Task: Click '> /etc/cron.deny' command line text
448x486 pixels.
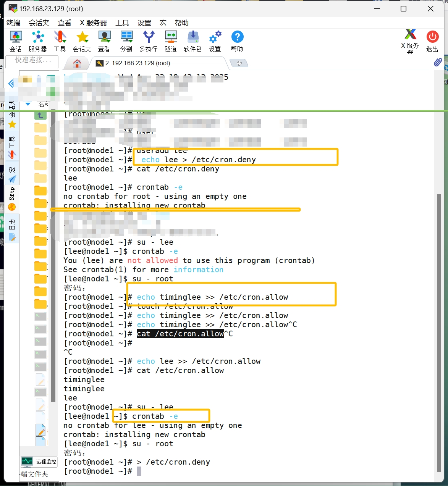Action: pyautogui.click(x=173, y=462)
